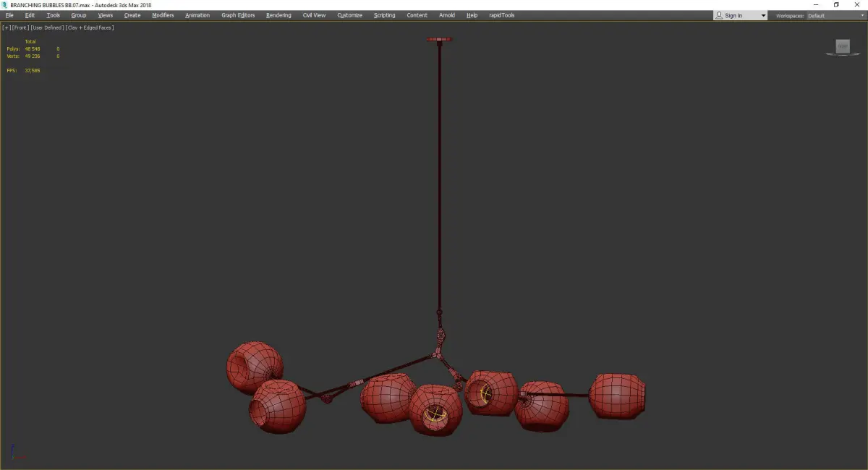Minimize the 3ds Max window

point(816,4)
